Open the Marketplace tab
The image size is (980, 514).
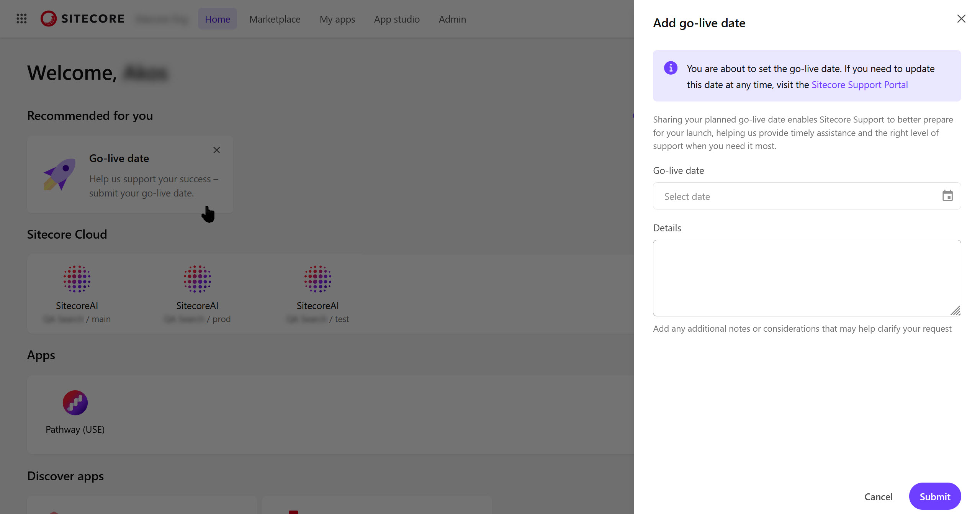(275, 19)
